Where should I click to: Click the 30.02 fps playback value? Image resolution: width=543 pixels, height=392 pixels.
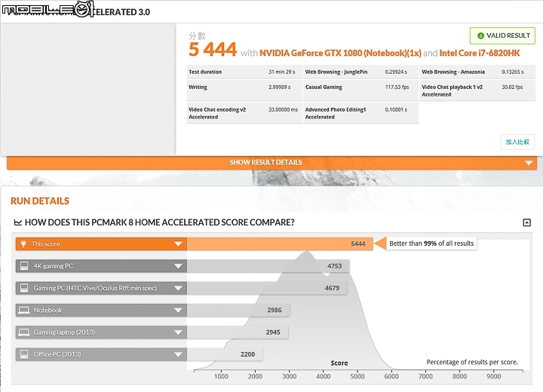coord(512,87)
